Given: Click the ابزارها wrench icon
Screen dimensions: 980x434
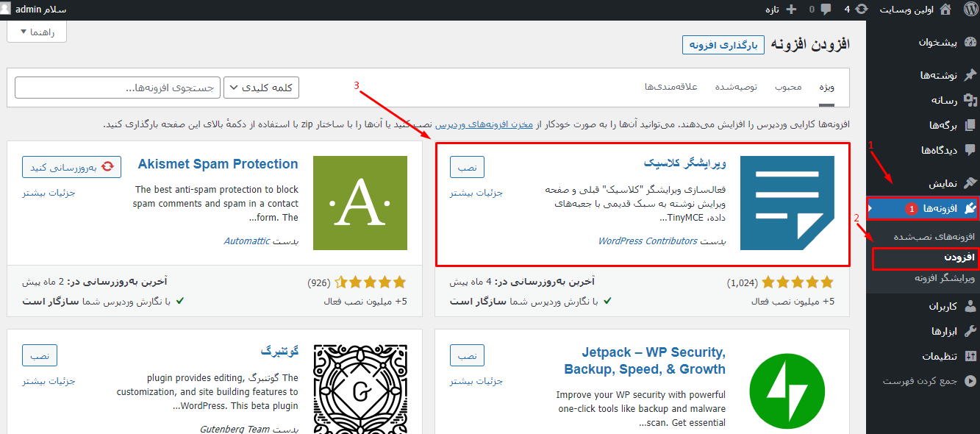Looking at the screenshot, I should [x=970, y=331].
